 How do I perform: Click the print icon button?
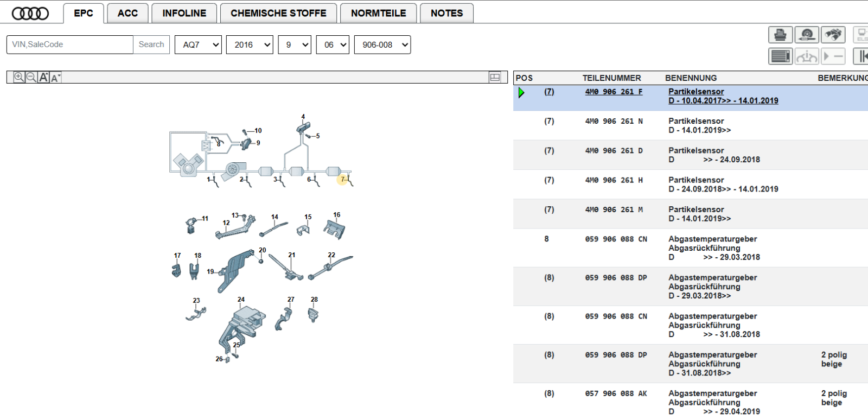click(780, 35)
